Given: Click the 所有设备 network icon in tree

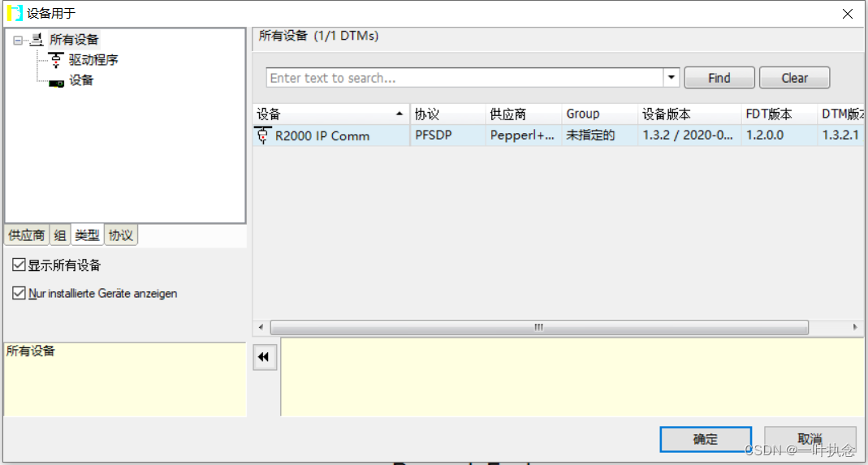Looking at the screenshot, I should click(x=37, y=40).
